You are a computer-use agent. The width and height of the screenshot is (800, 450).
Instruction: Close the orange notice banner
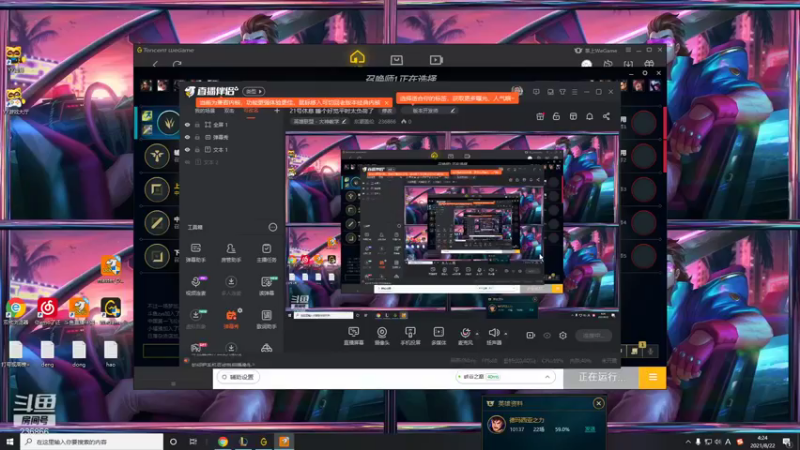[x=386, y=103]
